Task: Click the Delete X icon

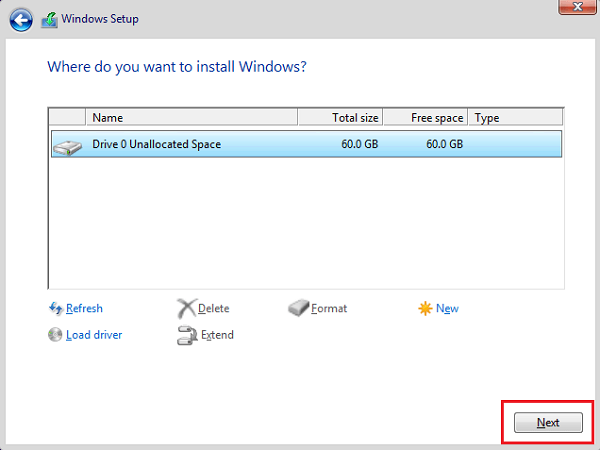Action: coord(186,308)
